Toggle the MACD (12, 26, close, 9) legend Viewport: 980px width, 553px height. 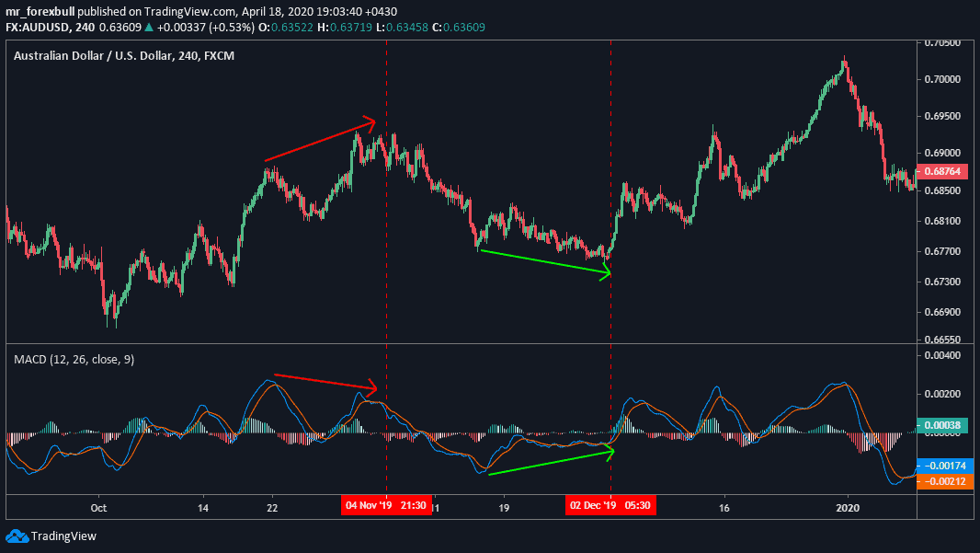click(x=72, y=359)
